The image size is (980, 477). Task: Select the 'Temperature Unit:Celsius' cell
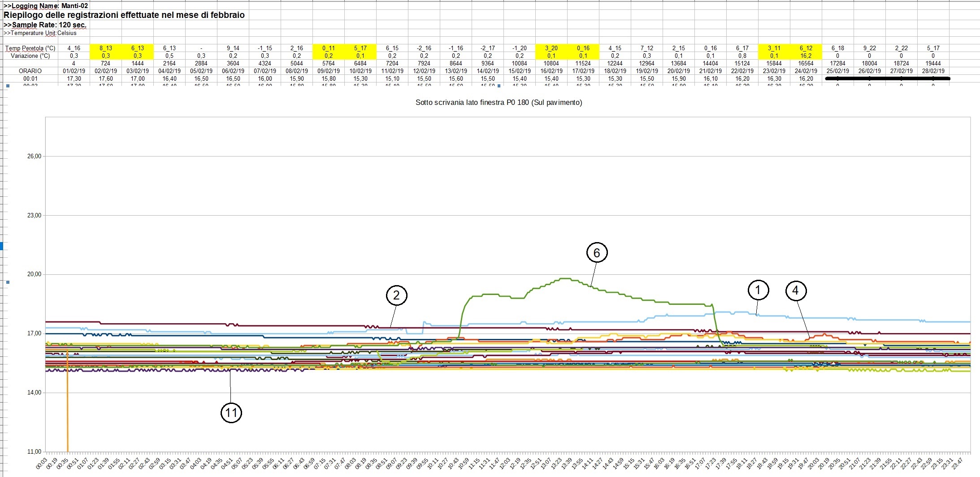point(40,33)
